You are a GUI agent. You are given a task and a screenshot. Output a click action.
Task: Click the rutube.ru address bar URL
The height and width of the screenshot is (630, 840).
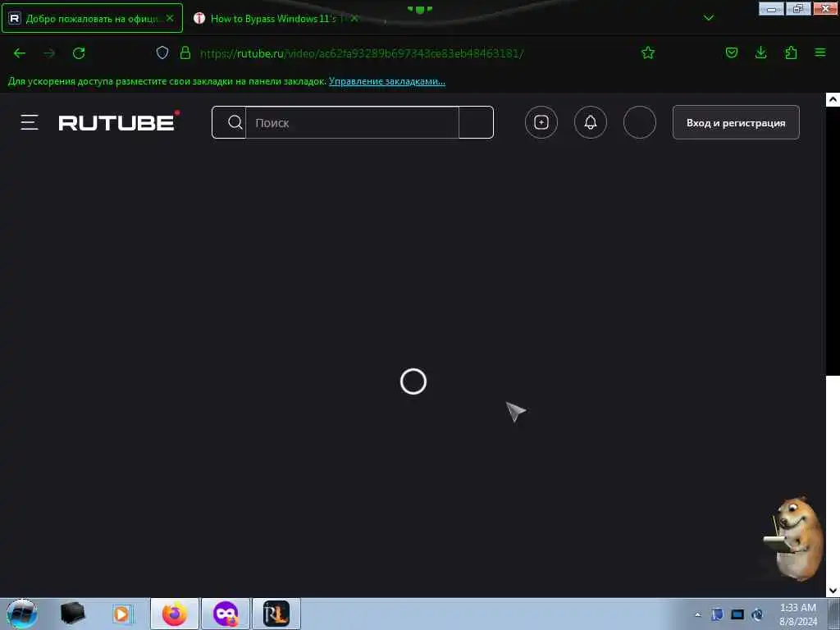[x=362, y=53]
